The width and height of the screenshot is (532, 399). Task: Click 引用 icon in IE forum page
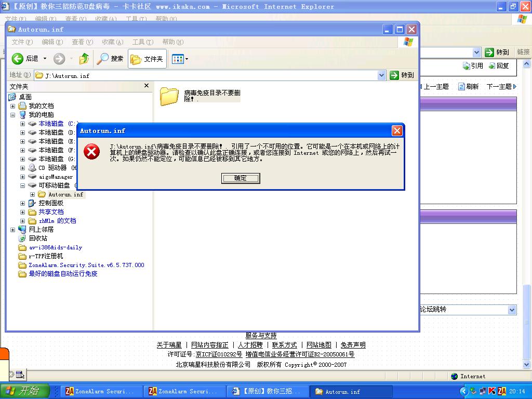coord(467,66)
